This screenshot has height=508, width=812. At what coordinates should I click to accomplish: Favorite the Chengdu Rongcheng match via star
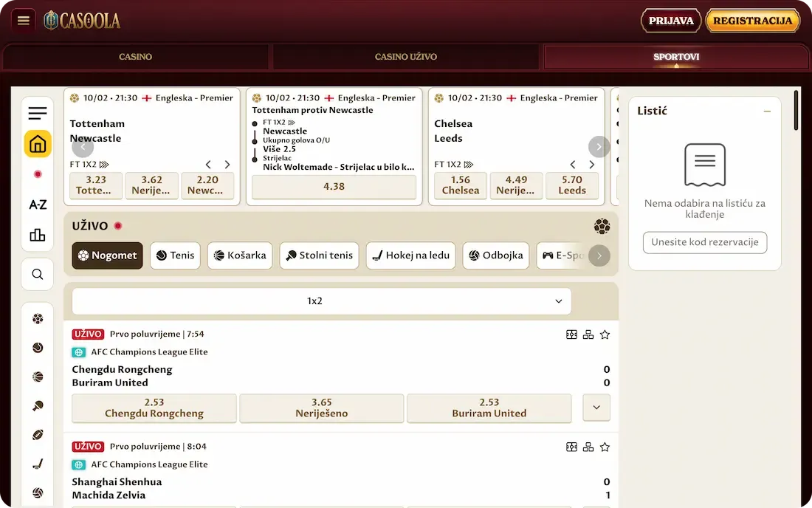[605, 334]
